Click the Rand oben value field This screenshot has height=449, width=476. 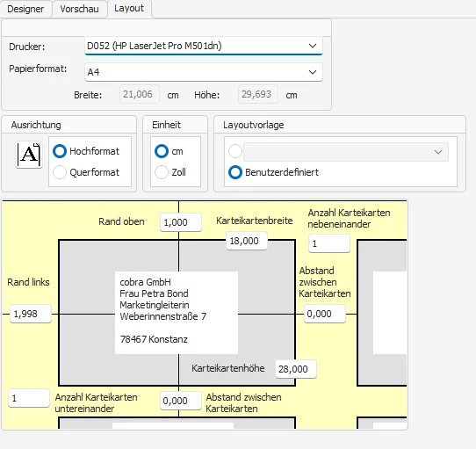[181, 222]
